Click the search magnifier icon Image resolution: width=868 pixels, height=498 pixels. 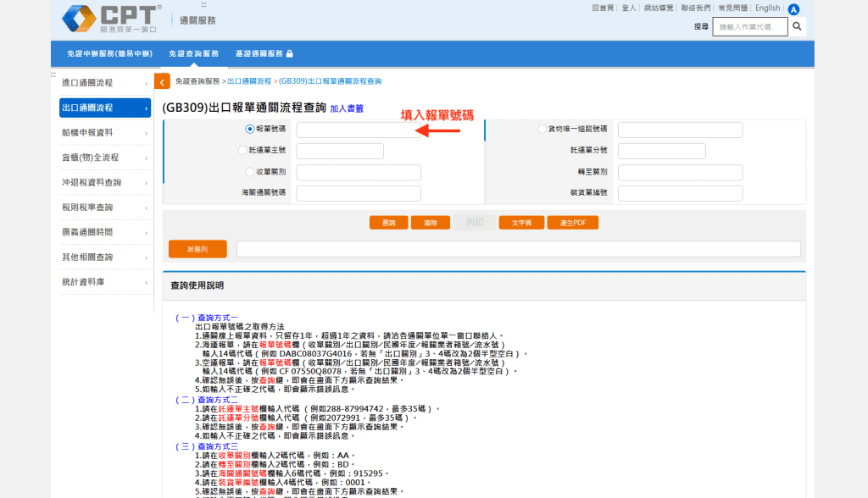point(797,26)
